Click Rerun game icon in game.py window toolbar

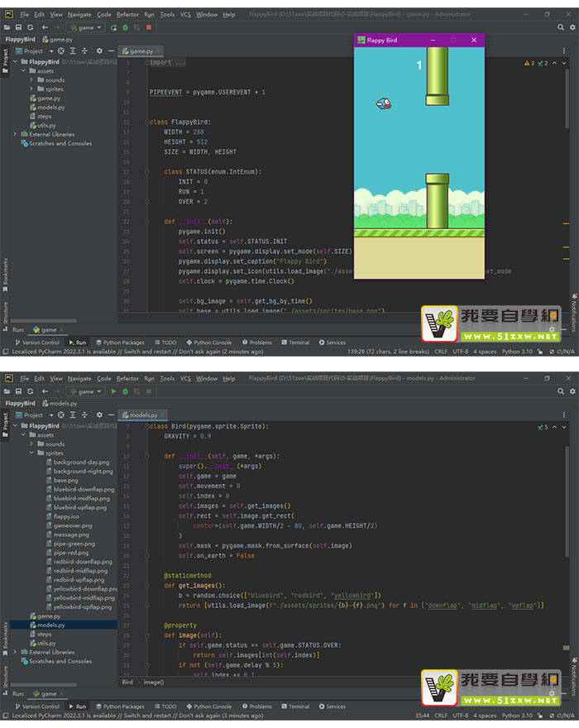tap(114, 27)
